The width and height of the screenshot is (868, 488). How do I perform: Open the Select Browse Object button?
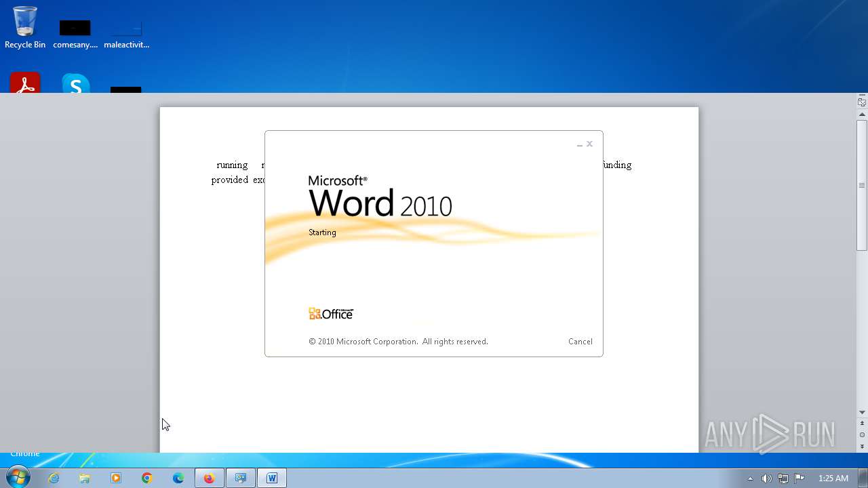click(x=862, y=434)
